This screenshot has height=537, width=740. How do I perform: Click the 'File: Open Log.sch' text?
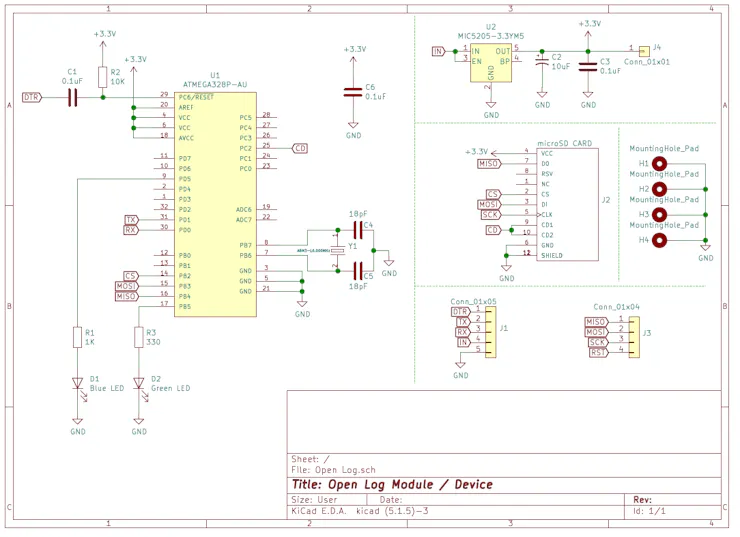point(333,470)
